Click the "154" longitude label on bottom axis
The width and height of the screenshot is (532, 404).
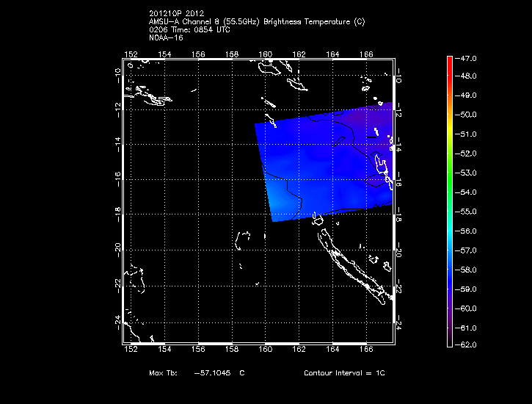coord(165,350)
